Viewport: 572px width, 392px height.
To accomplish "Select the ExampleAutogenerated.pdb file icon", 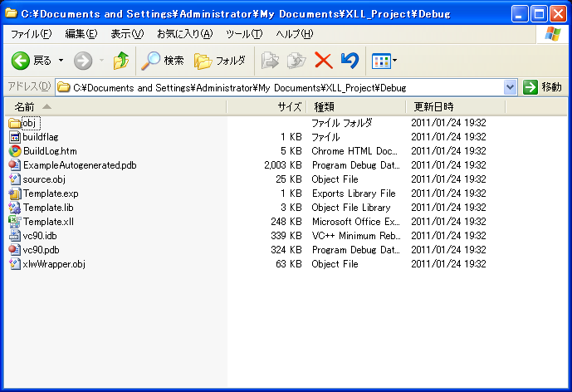I will coord(15,165).
